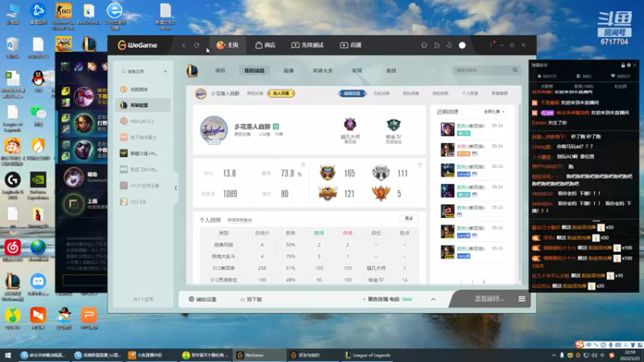Go to next page of recent matches
The height and width of the screenshot is (362, 644).
coord(484,282)
